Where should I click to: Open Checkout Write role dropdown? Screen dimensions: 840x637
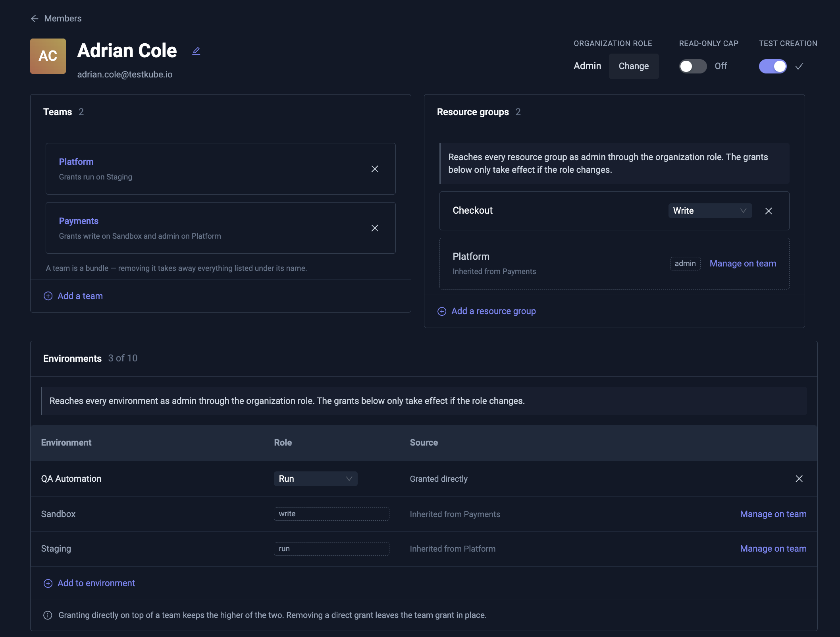click(x=710, y=211)
